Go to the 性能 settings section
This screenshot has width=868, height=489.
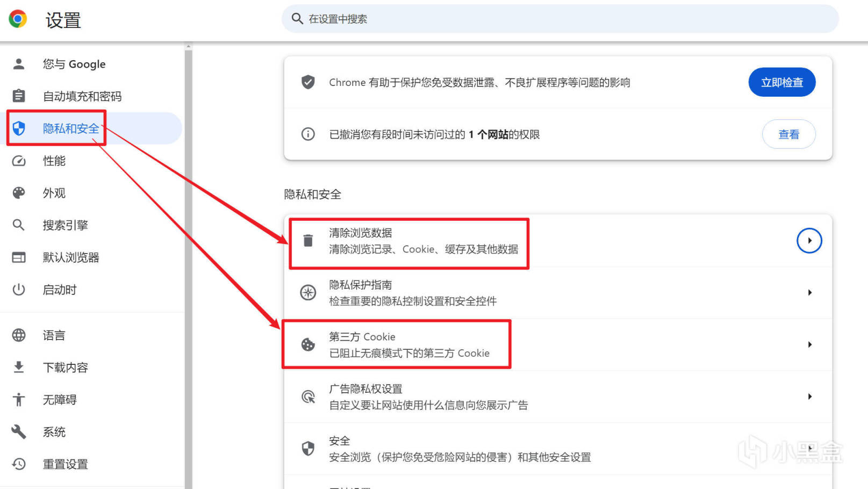click(x=91, y=161)
